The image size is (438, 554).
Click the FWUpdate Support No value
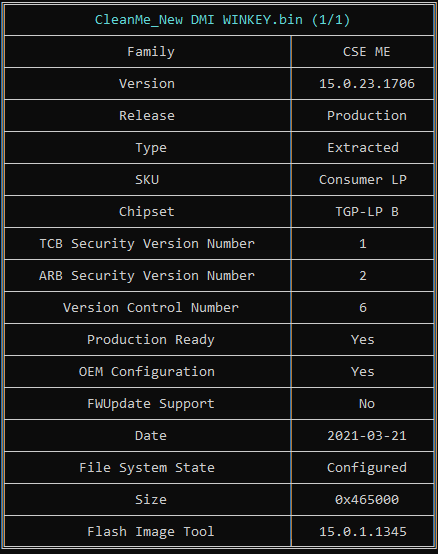pos(366,403)
